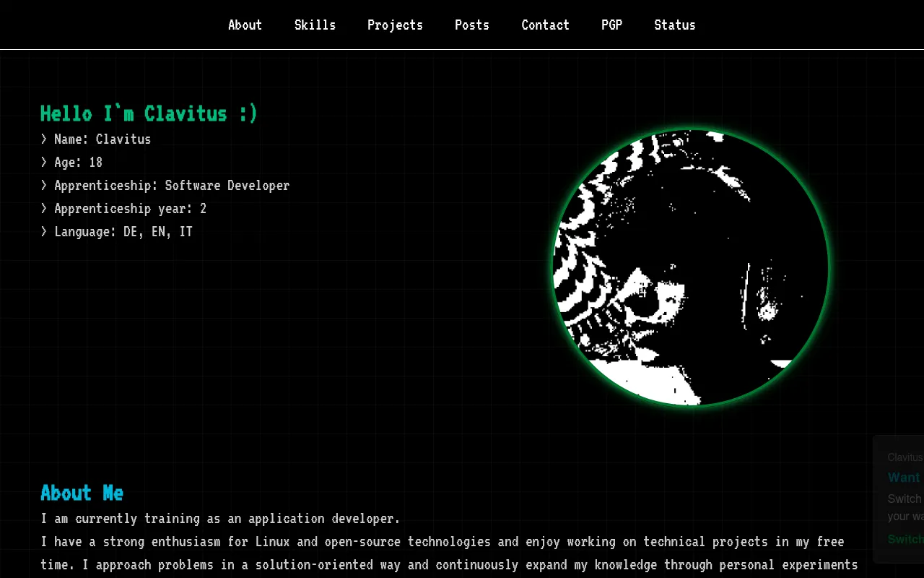924x578 pixels.
Task: Click the circular profile picture
Action: [691, 267]
